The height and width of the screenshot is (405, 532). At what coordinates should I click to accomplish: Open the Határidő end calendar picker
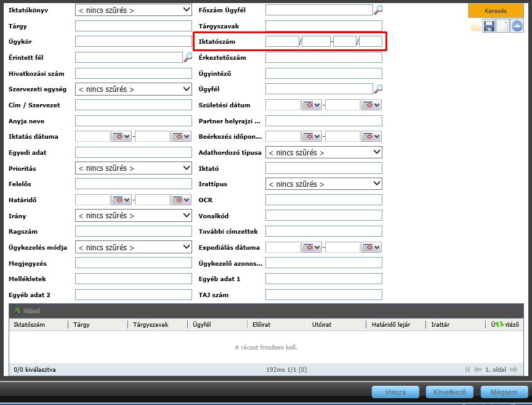point(181,200)
